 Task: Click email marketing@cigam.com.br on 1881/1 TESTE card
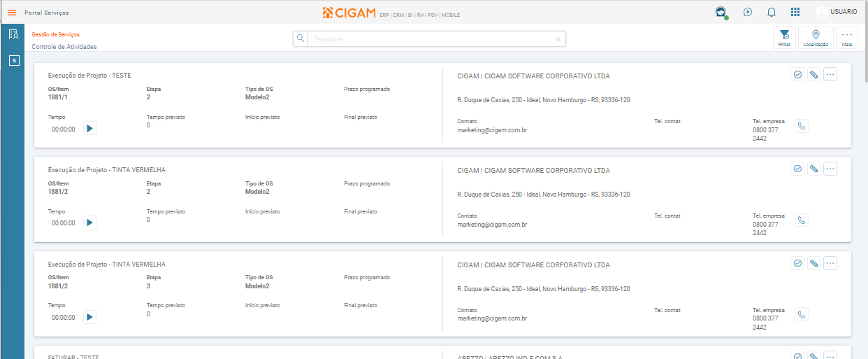point(492,130)
